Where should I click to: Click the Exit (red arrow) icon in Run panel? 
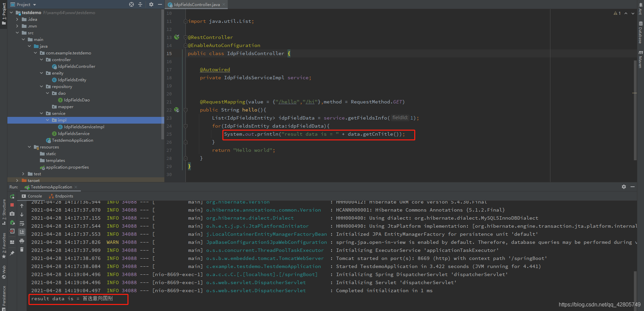click(x=12, y=231)
